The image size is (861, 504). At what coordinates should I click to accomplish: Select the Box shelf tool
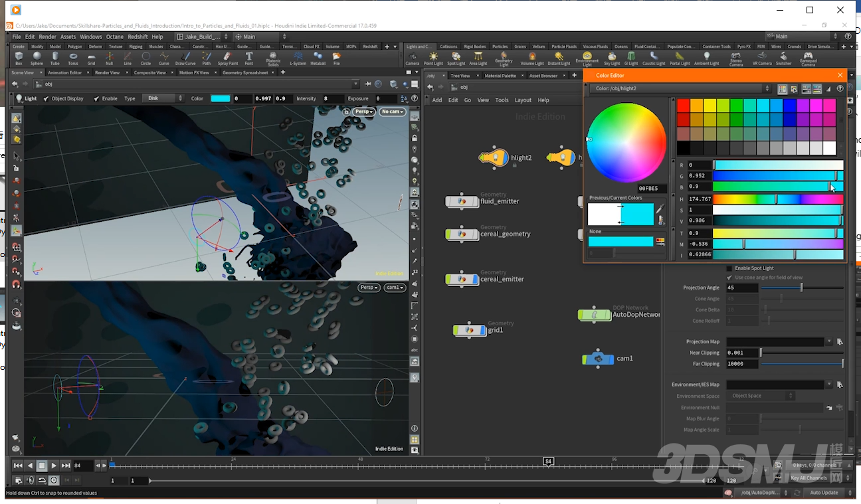pyautogui.click(x=19, y=58)
